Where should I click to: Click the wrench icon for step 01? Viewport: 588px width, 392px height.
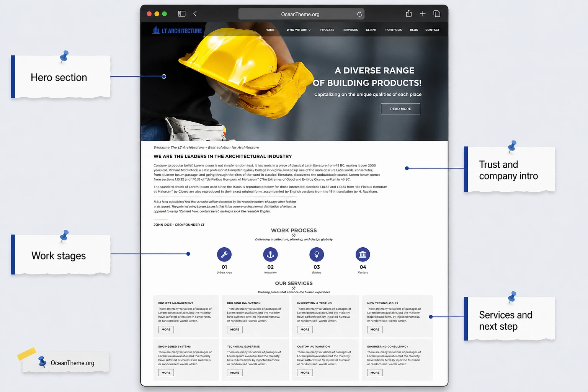point(224,255)
